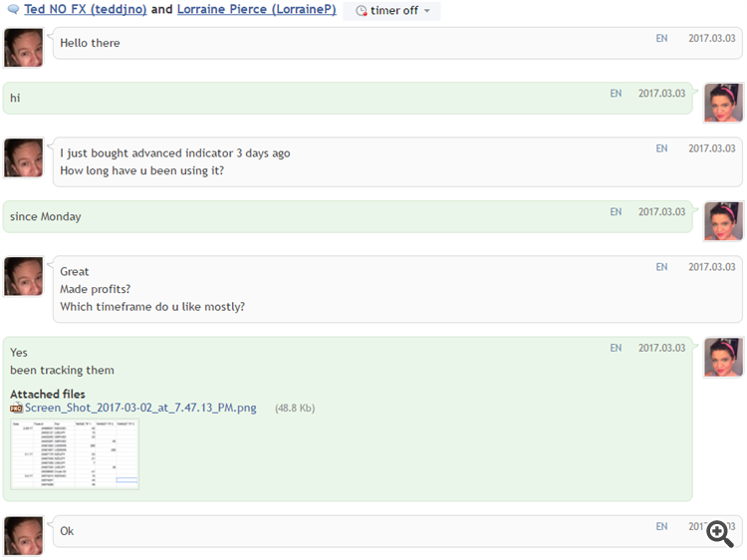The height and width of the screenshot is (560, 747).
Task: Expand the timer off dropdown
Action: (x=392, y=11)
